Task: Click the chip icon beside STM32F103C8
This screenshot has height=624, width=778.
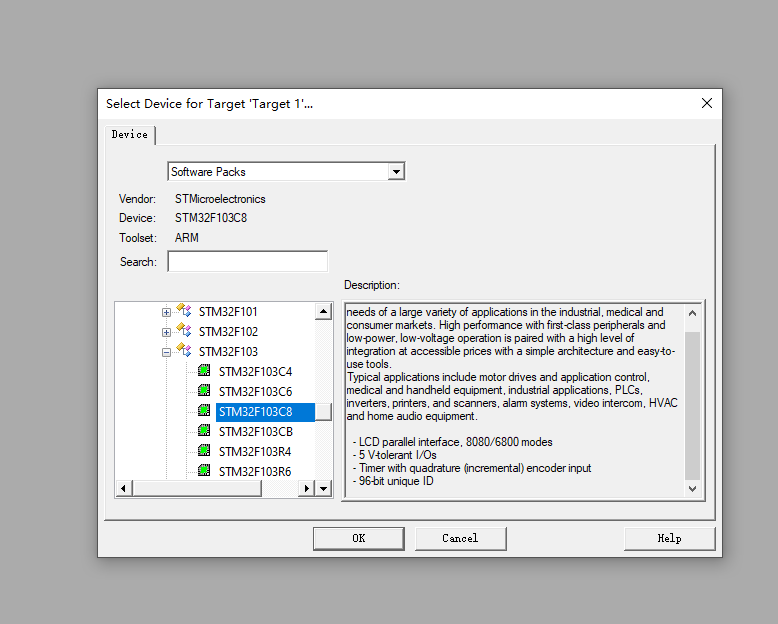Action: [x=204, y=410]
